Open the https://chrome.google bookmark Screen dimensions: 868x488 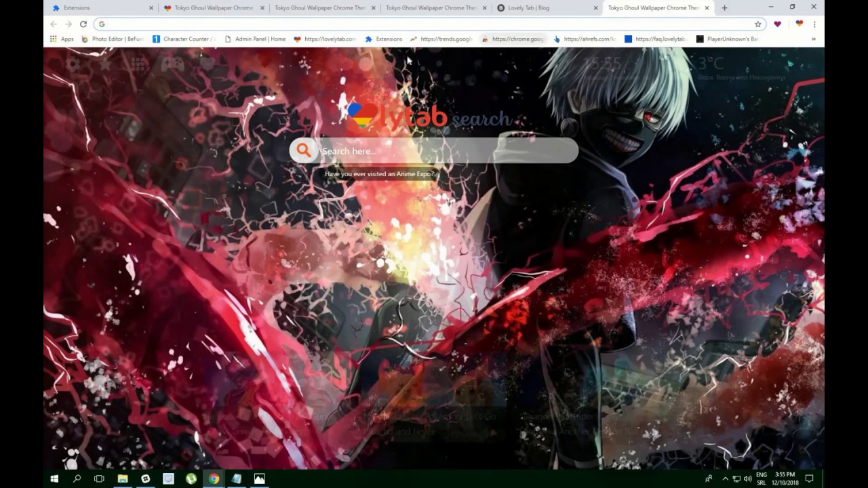(513, 39)
